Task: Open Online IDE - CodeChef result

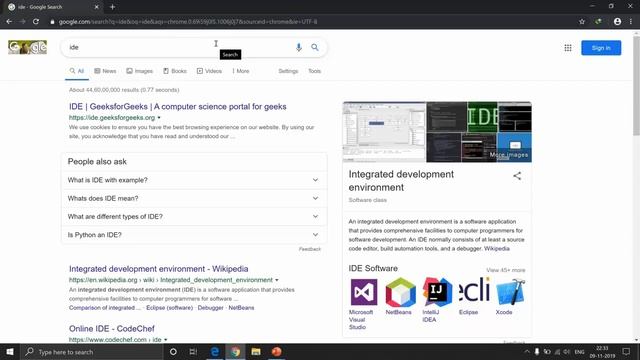Action: [111, 329]
